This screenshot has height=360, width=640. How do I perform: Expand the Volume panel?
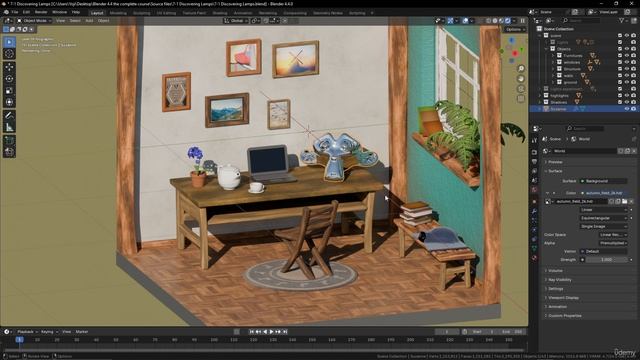(555, 271)
